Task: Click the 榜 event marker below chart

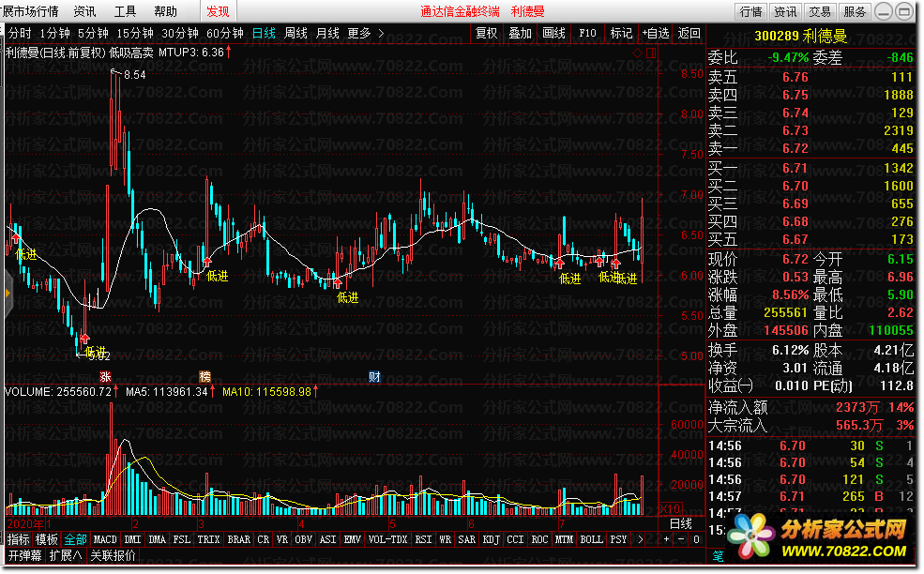Action: point(204,377)
